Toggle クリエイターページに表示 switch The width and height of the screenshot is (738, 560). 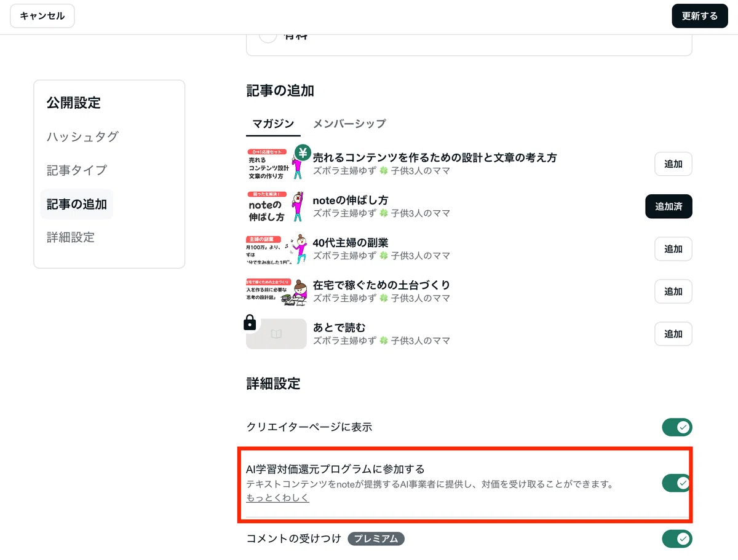pos(677,427)
